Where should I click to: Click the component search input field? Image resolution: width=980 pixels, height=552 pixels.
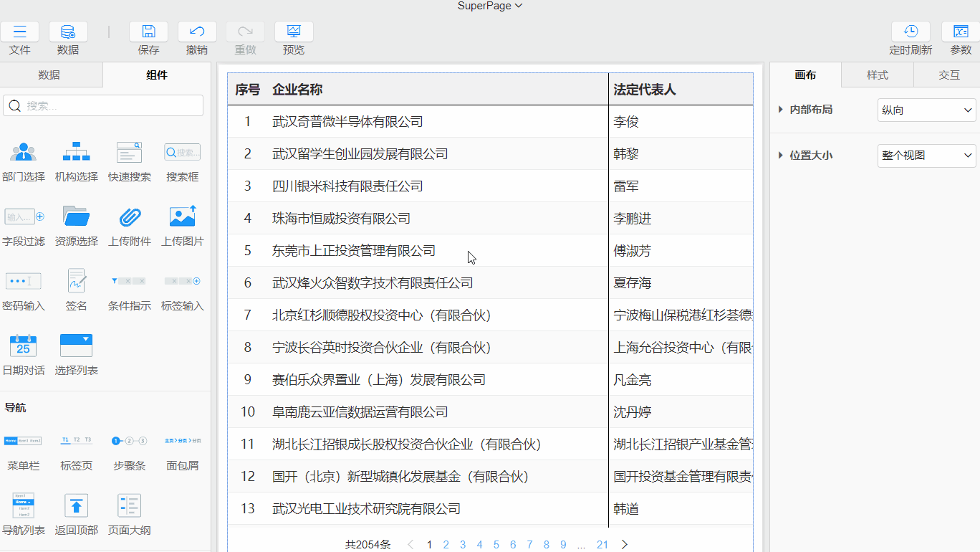pyautogui.click(x=103, y=105)
